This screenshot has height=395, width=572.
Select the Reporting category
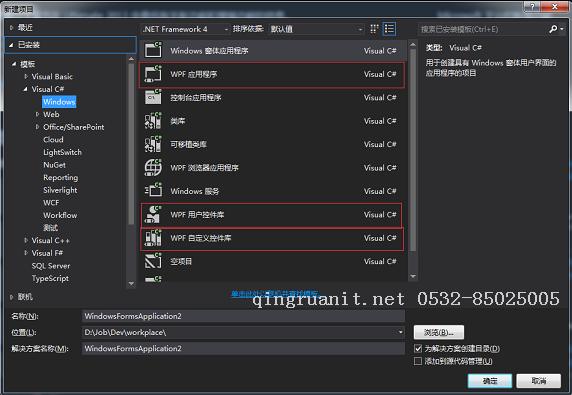tap(61, 178)
